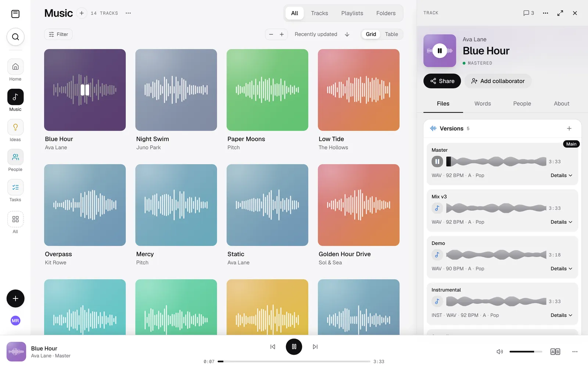588x368 pixels.
Task: Open the search icon in sidebar
Action: pos(15,37)
